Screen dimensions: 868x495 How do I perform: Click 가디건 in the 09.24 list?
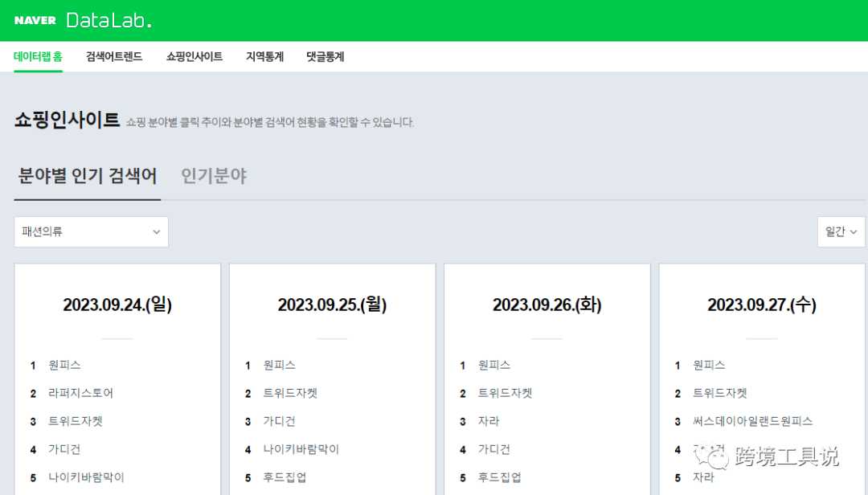tap(64, 449)
